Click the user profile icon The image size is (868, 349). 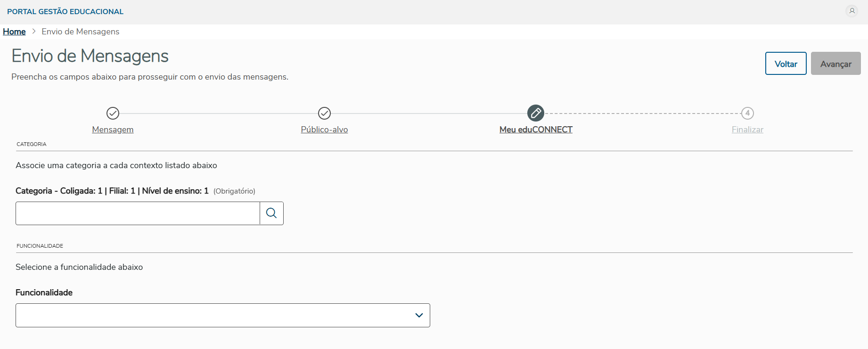(852, 11)
